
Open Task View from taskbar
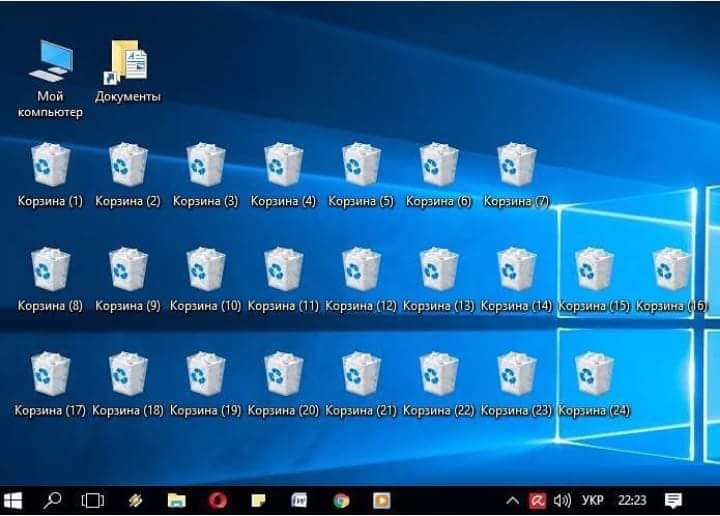[92, 500]
